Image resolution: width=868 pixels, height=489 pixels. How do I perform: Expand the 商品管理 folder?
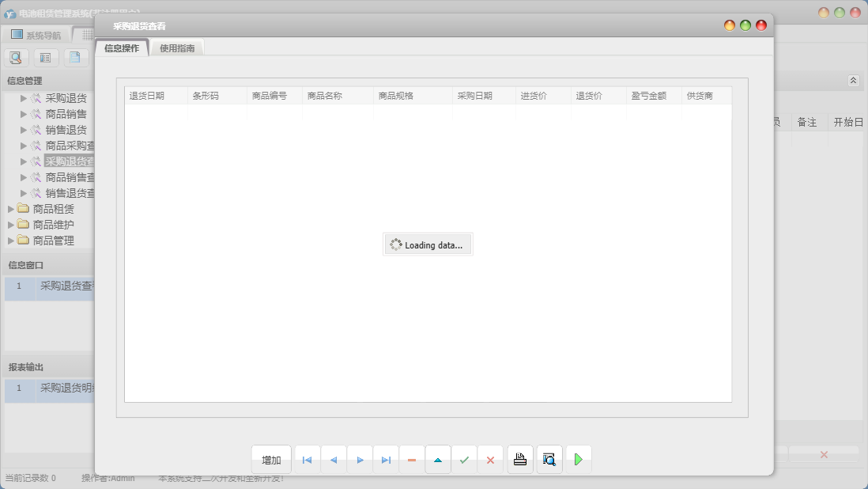11,241
